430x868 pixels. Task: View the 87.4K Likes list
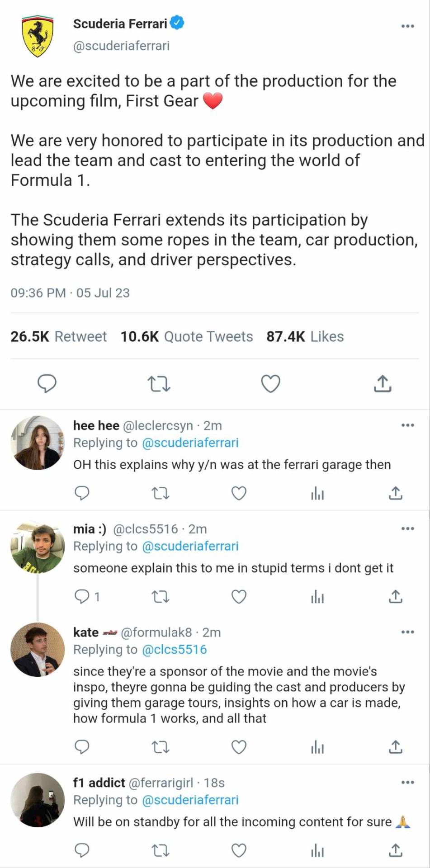tap(305, 336)
